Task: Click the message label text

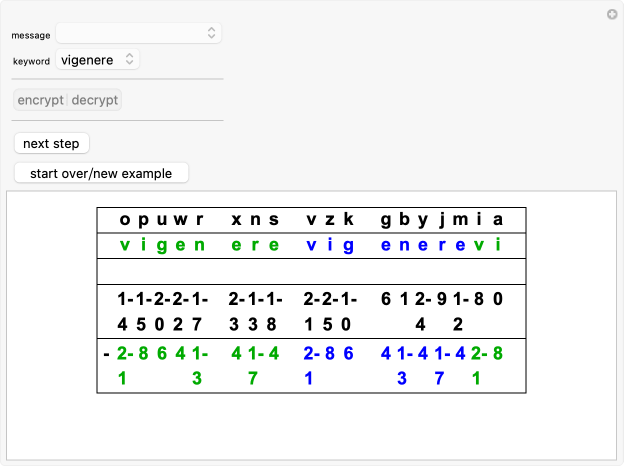Action: (31, 35)
